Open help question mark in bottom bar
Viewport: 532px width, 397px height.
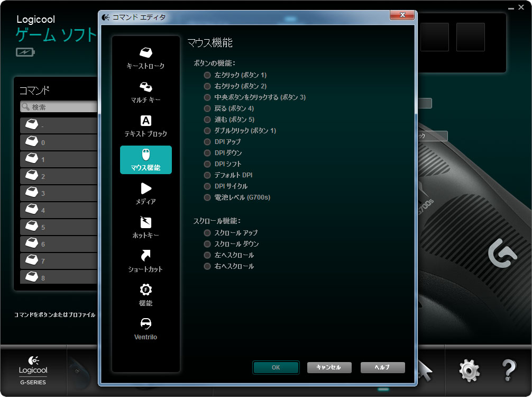click(x=508, y=370)
